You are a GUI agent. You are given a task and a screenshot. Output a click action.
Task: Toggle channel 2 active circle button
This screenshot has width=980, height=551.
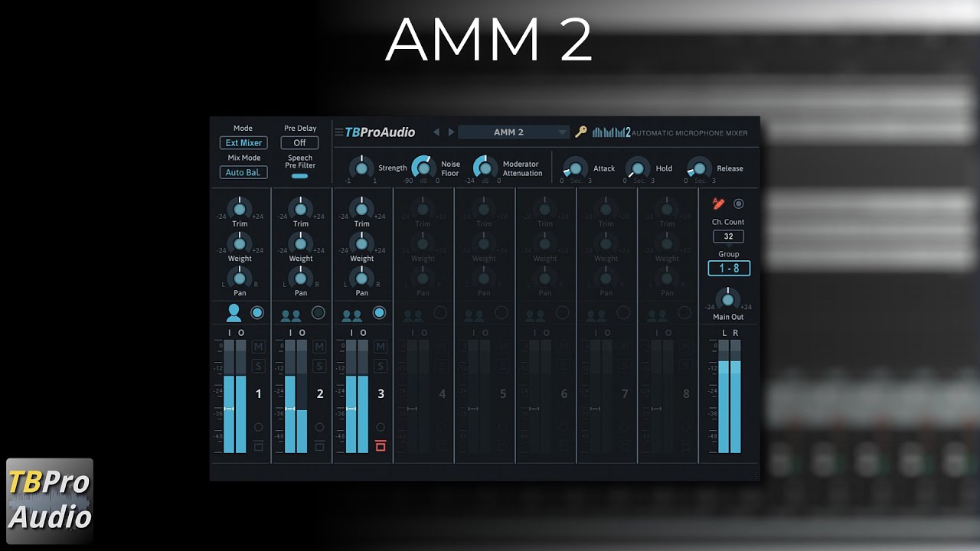[x=318, y=312]
